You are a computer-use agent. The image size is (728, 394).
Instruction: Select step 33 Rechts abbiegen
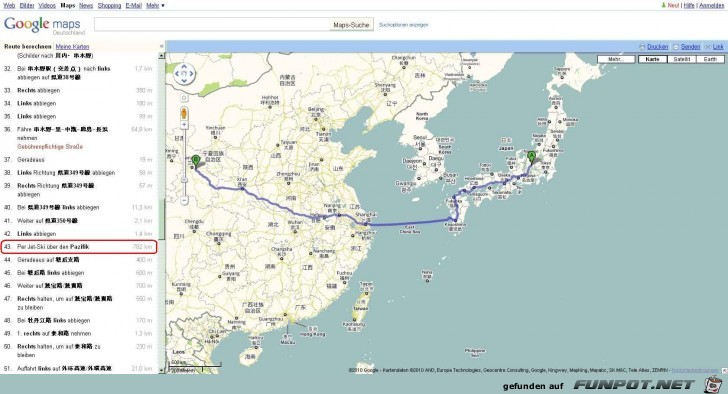[79, 90]
